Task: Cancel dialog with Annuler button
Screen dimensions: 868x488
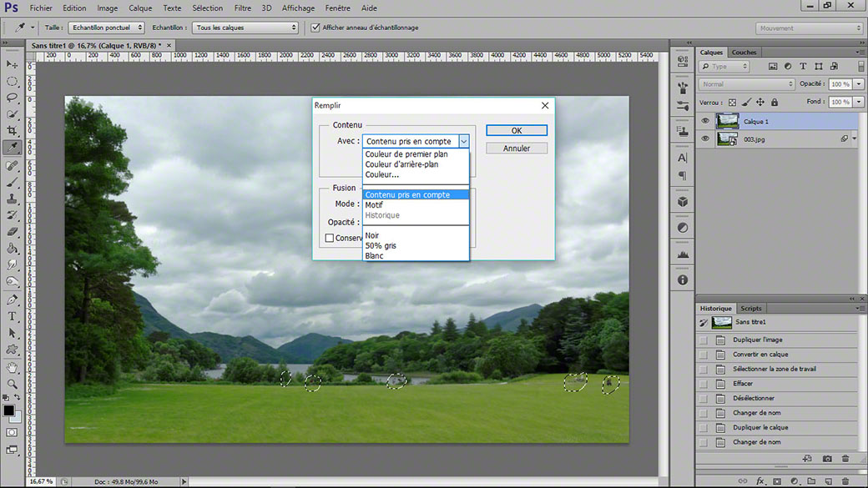Action: point(517,148)
